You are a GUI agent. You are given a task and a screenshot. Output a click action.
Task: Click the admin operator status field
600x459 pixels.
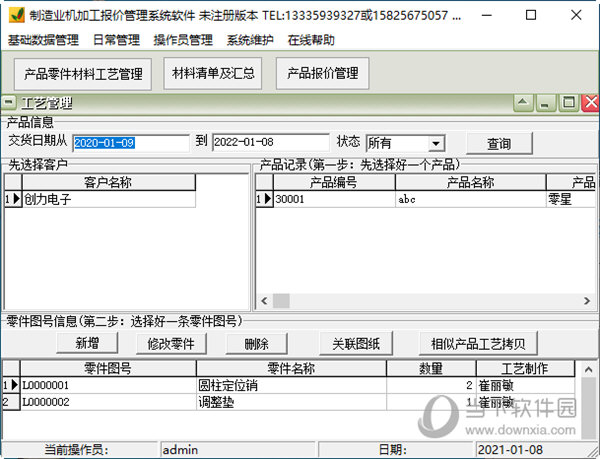[237, 450]
